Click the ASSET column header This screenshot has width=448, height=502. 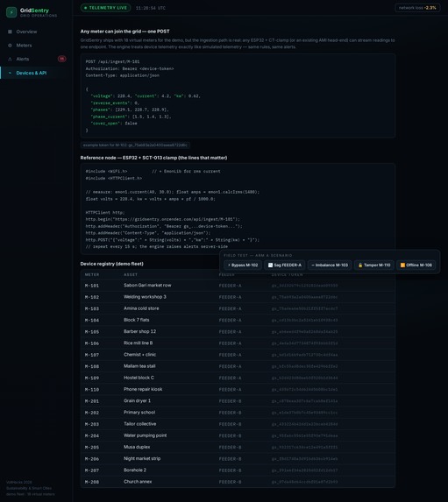pyautogui.click(x=131, y=275)
